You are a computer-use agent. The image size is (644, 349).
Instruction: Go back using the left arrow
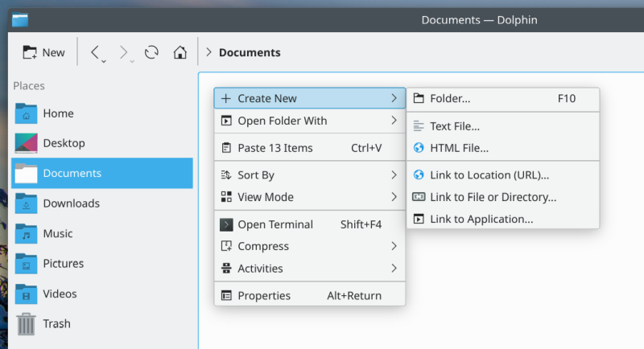(x=95, y=52)
